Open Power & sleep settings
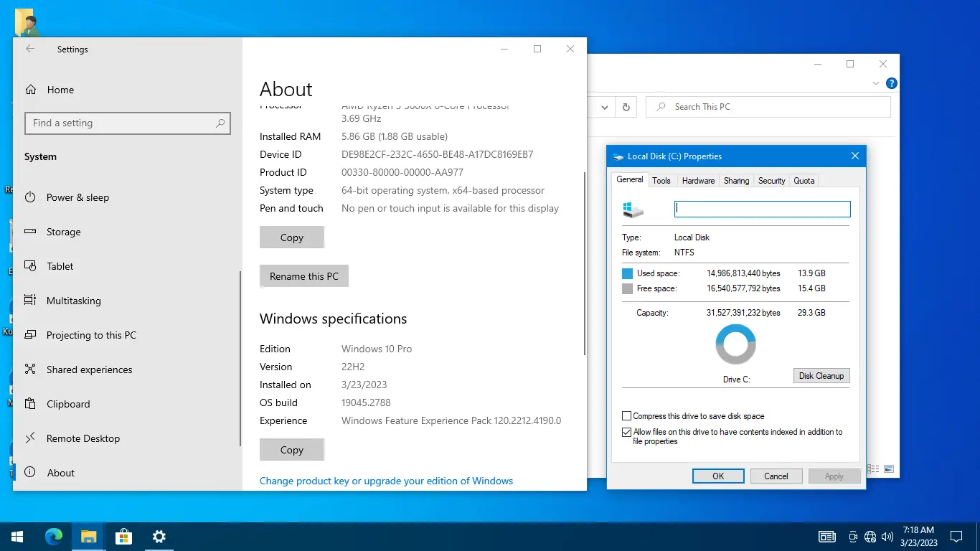This screenshot has height=551, width=980. (77, 197)
